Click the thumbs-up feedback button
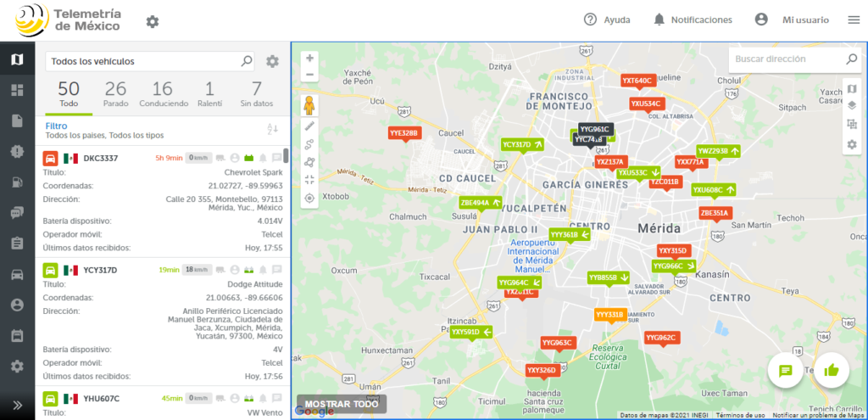This screenshot has width=868, height=420. pyautogui.click(x=832, y=371)
